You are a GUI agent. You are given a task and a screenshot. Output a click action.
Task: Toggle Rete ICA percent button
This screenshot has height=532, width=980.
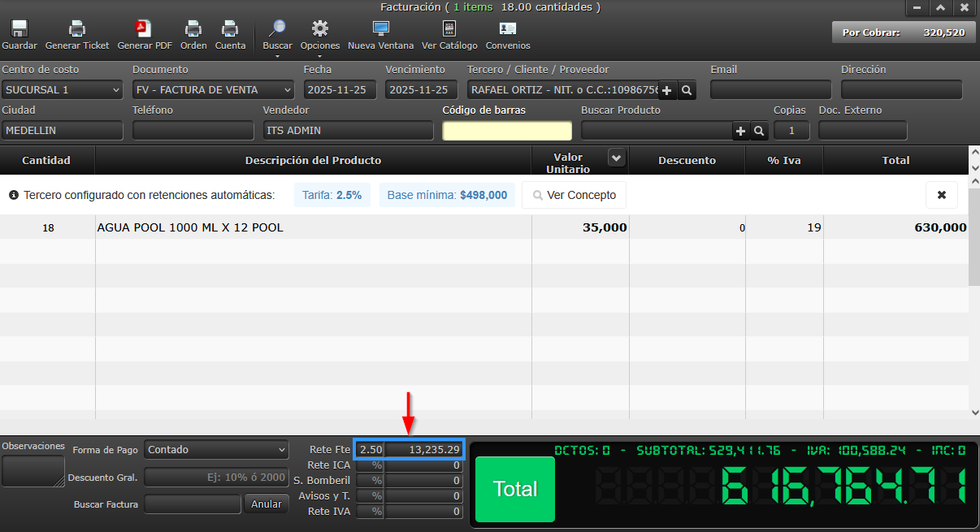(375, 465)
